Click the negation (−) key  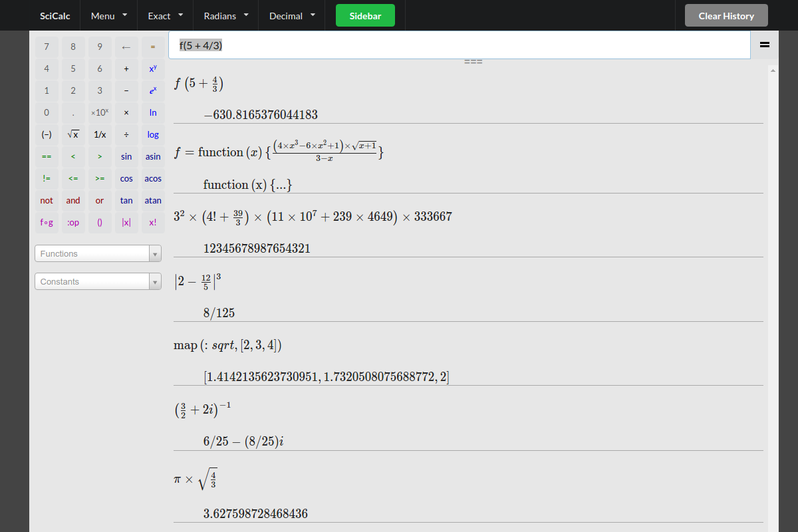coord(47,135)
